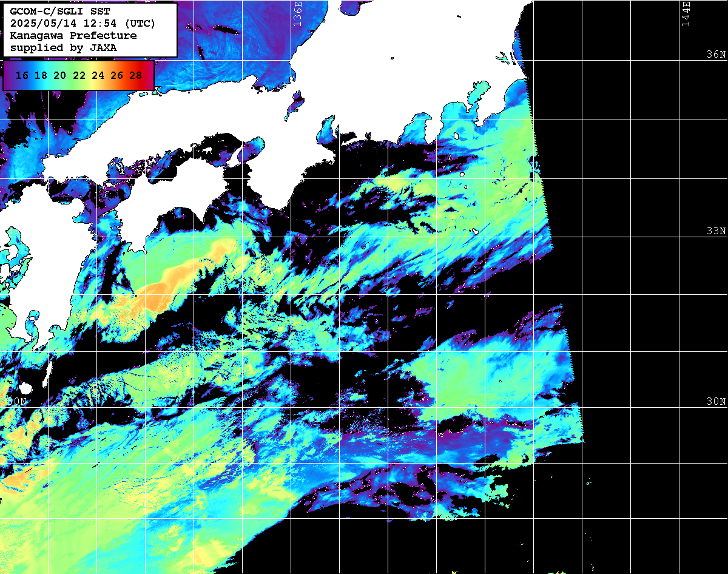Image resolution: width=728 pixels, height=574 pixels.
Task: Click the 22 value on temperature legend
Action: point(79,76)
